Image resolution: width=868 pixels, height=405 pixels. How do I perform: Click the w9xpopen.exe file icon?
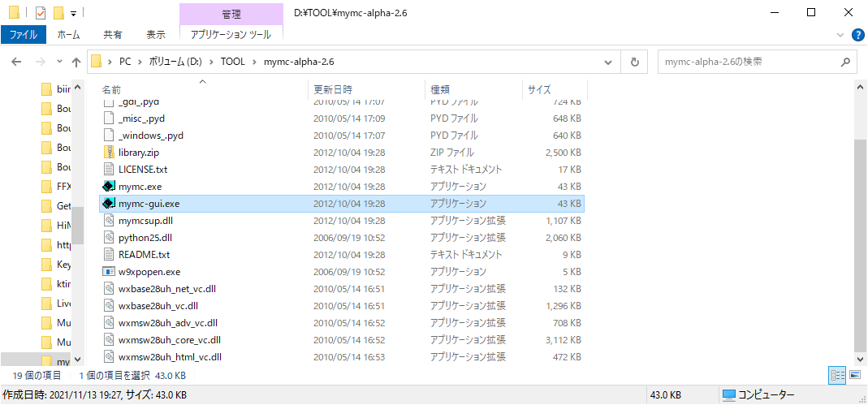click(x=110, y=272)
